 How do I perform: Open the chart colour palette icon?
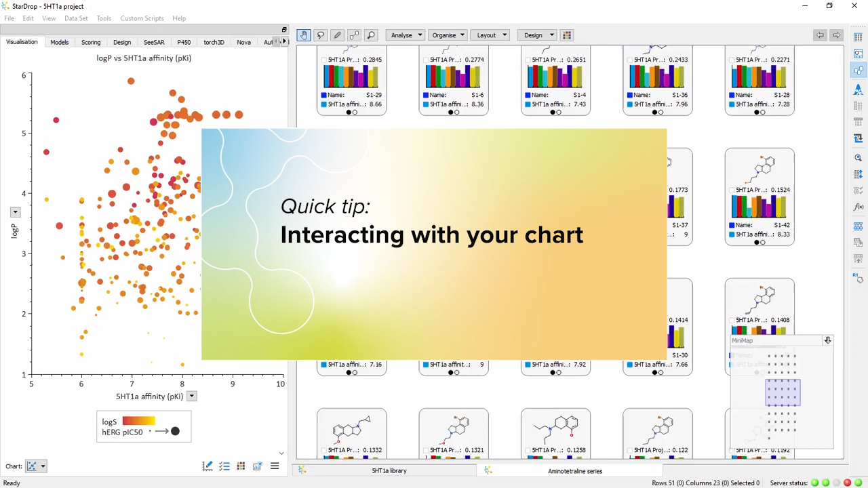241,466
